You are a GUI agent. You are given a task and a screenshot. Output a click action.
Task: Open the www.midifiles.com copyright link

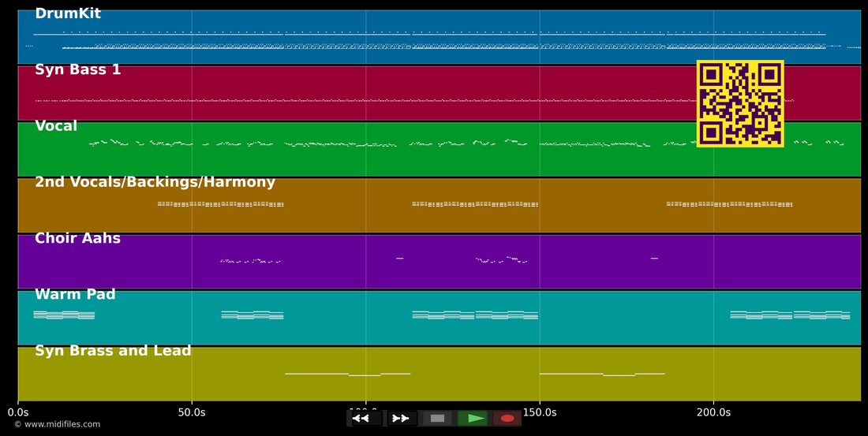point(57,424)
